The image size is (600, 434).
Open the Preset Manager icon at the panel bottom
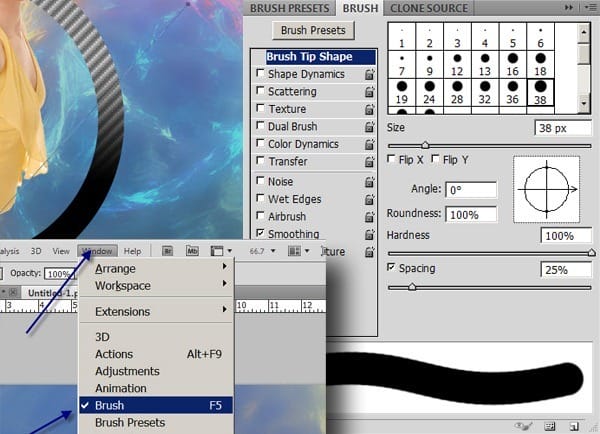(549, 426)
